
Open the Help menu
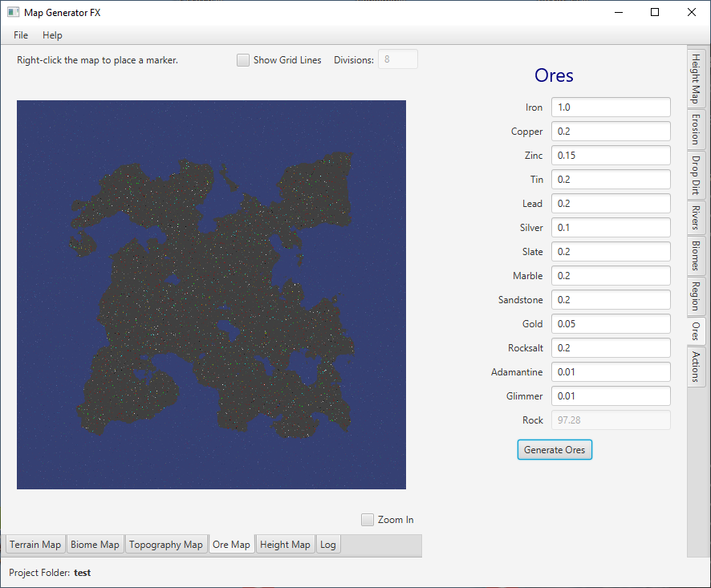pyautogui.click(x=52, y=35)
